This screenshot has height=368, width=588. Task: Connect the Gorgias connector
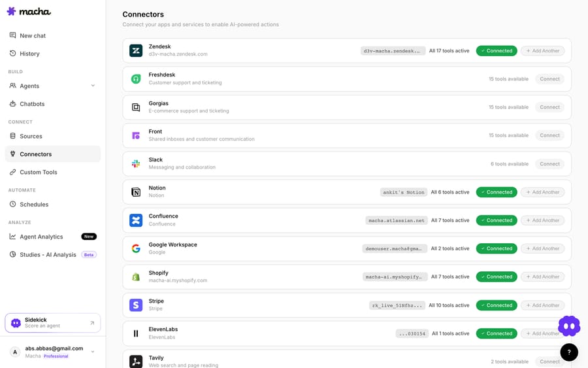(549, 107)
